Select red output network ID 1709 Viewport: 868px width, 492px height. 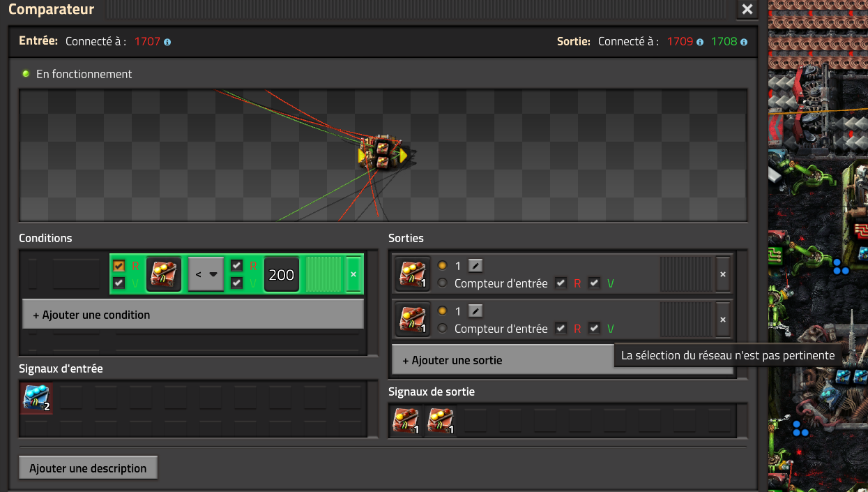pyautogui.click(x=680, y=41)
